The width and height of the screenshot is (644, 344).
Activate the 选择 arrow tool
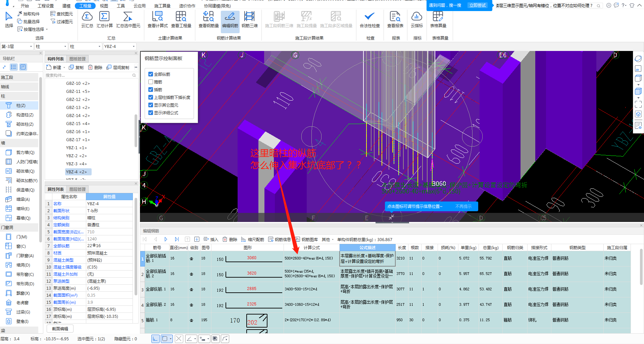tap(9, 20)
